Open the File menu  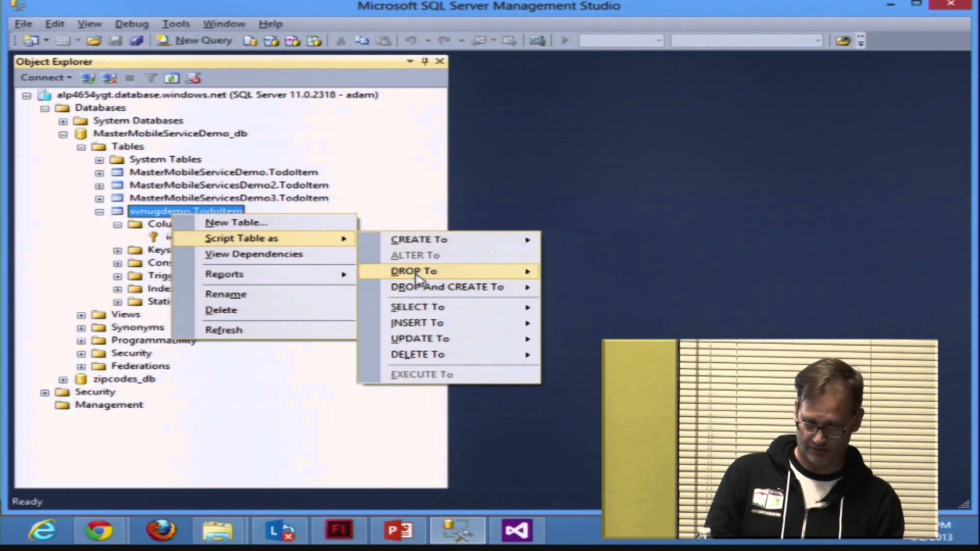(x=23, y=24)
